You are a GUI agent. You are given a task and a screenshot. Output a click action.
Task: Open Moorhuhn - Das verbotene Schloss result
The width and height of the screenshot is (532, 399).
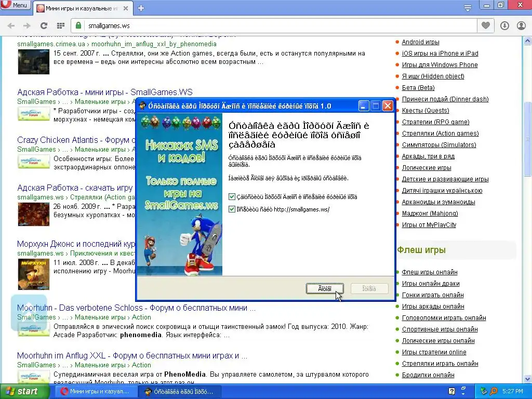[137, 308]
